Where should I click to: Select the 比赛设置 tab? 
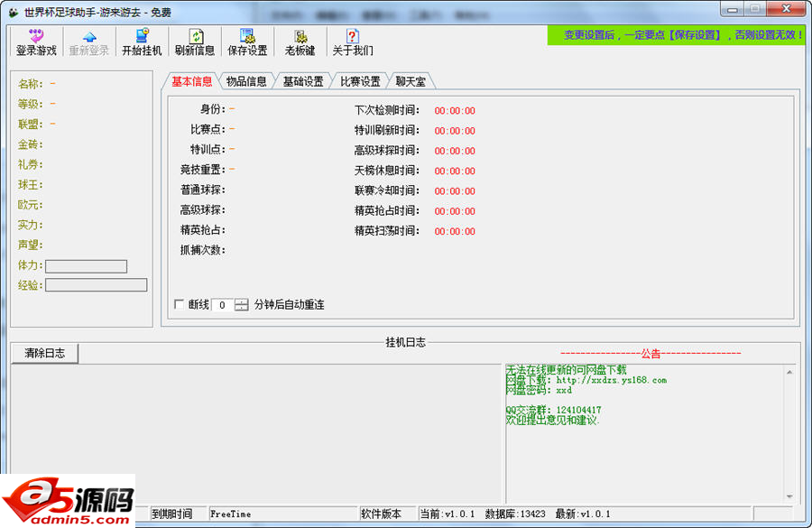tap(360, 81)
